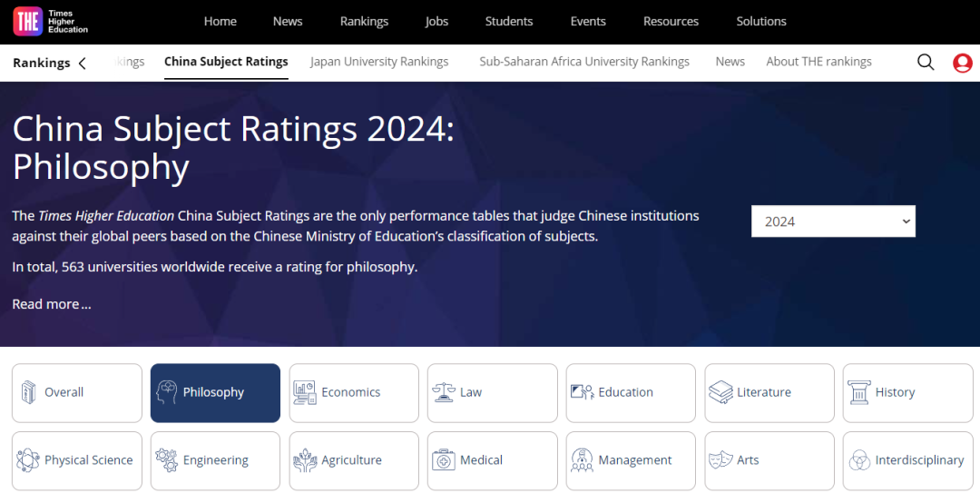Image resolution: width=980 pixels, height=503 pixels.
Task: Open the red user account icon
Action: click(x=963, y=63)
